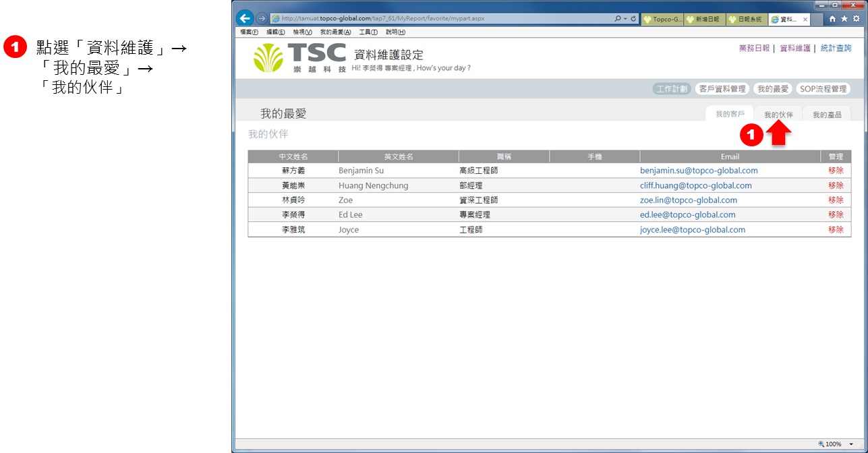Expand the address bar search dropdown arrow
Screen dimensions: 868x453
tap(626, 19)
